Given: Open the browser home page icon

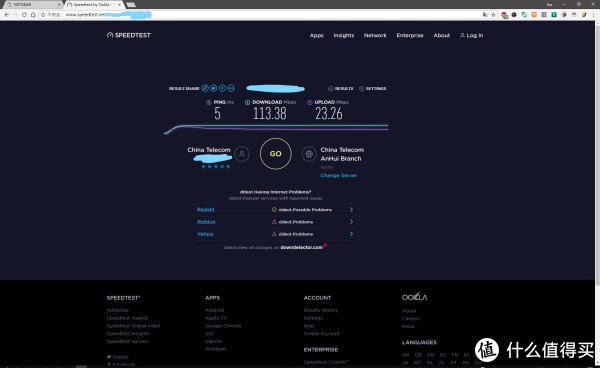Looking at the screenshot, I should pos(33,15).
